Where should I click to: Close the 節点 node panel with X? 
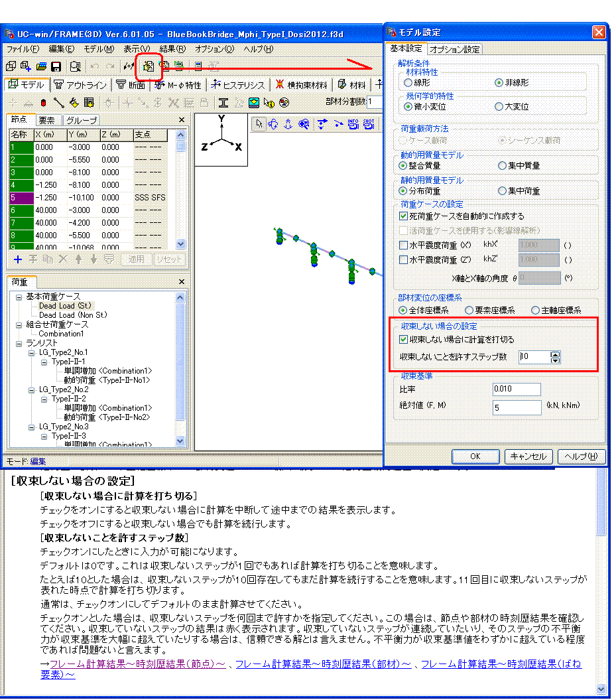182,119
